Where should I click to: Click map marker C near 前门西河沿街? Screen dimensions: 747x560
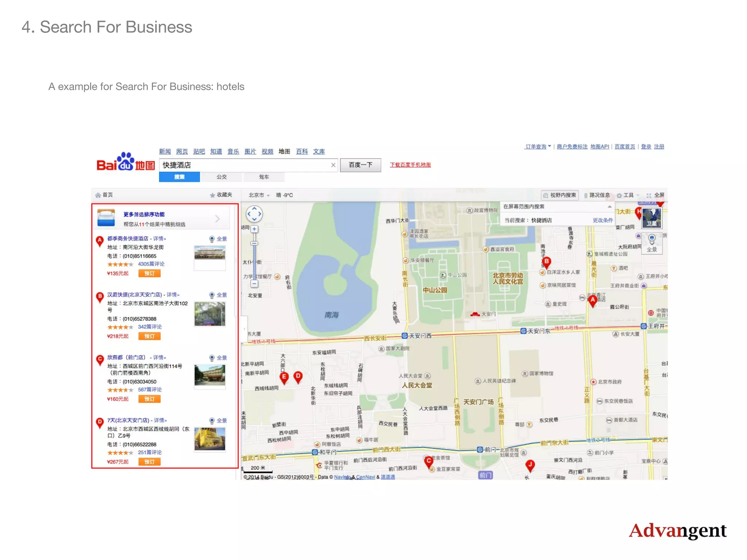coord(429,462)
